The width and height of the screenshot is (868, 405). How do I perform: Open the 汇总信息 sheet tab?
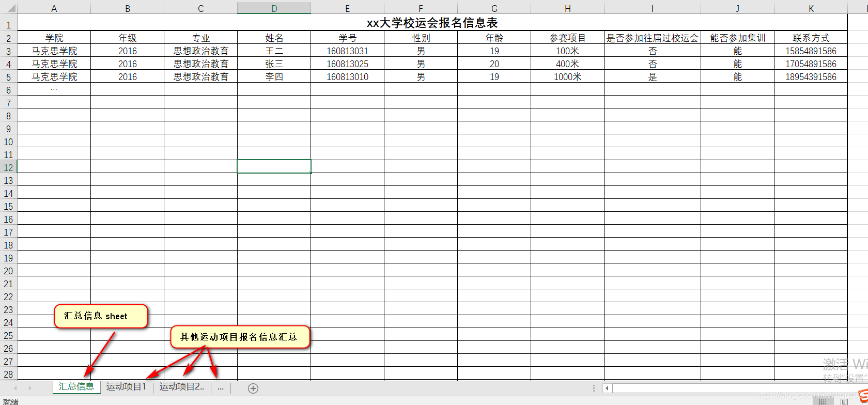point(76,386)
